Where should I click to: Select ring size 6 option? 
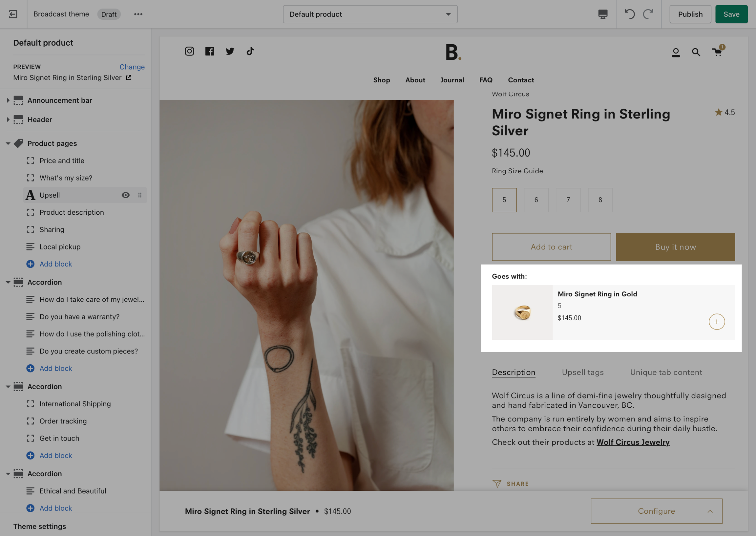(536, 200)
